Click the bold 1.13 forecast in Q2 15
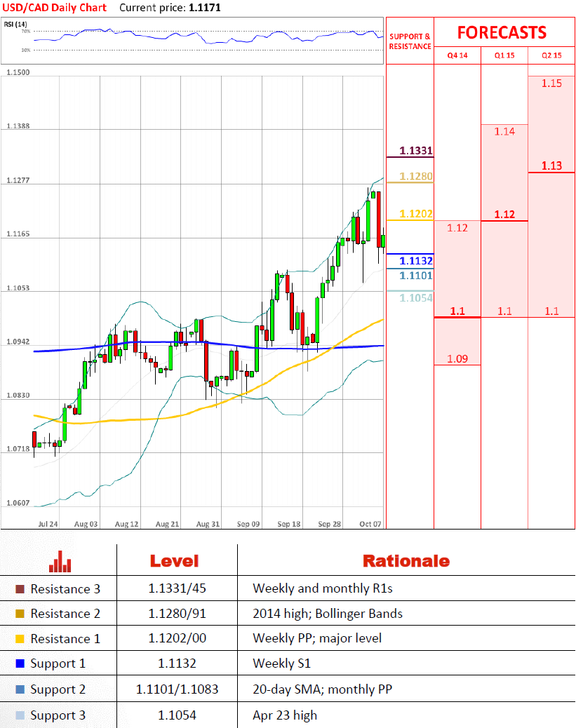Image resolution: width=576 pixels, height=728 pixels. pos(551,166)
